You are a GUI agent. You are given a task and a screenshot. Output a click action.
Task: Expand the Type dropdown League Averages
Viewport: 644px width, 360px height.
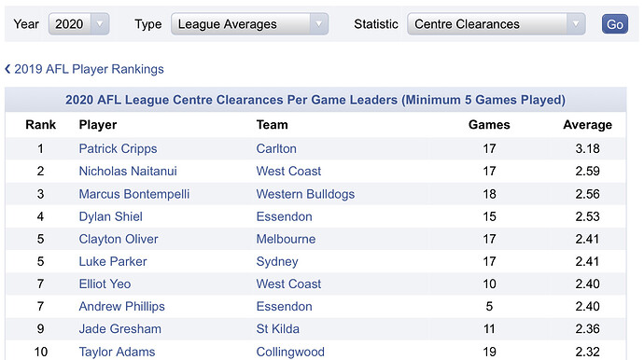[x=249, y=24]
